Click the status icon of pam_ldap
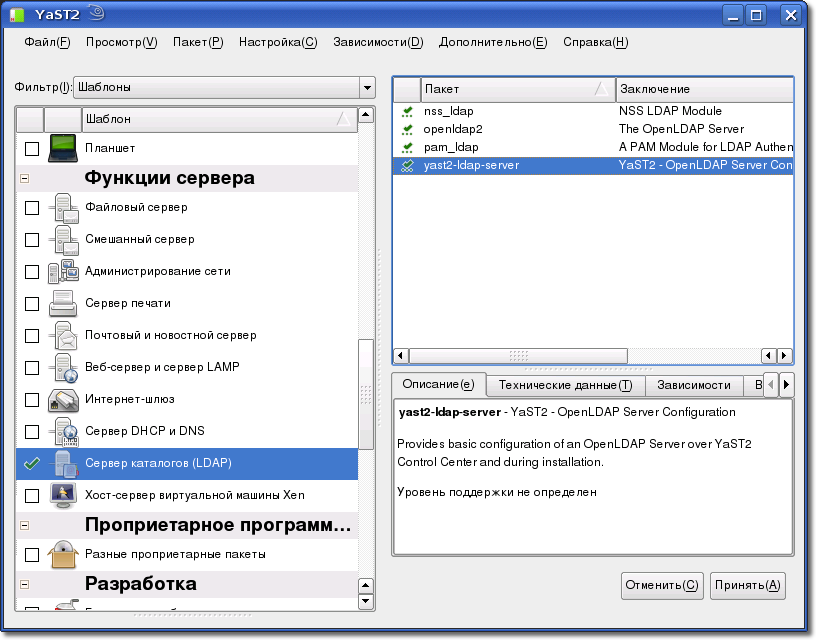Screen dimensions: 816x640 pyautogui.click(x=407, y=147)
